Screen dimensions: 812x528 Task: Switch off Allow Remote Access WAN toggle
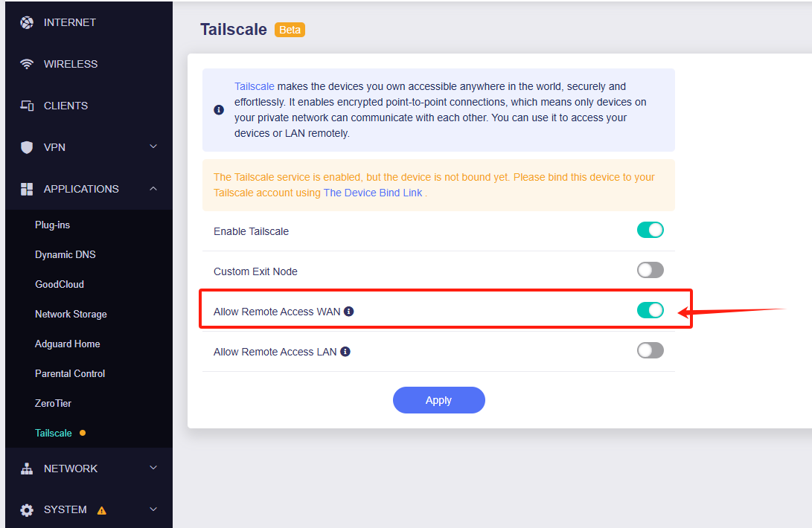[x=650, y=310]
